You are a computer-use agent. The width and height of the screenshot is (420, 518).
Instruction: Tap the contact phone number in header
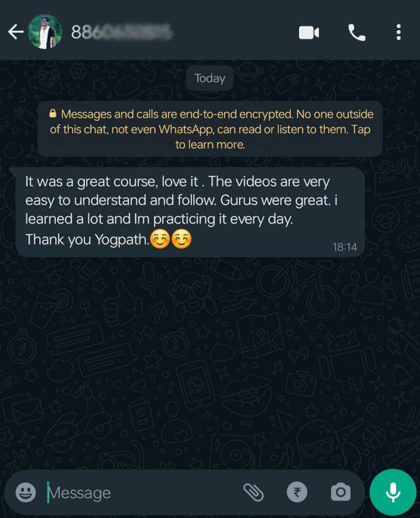coord(121,33)
